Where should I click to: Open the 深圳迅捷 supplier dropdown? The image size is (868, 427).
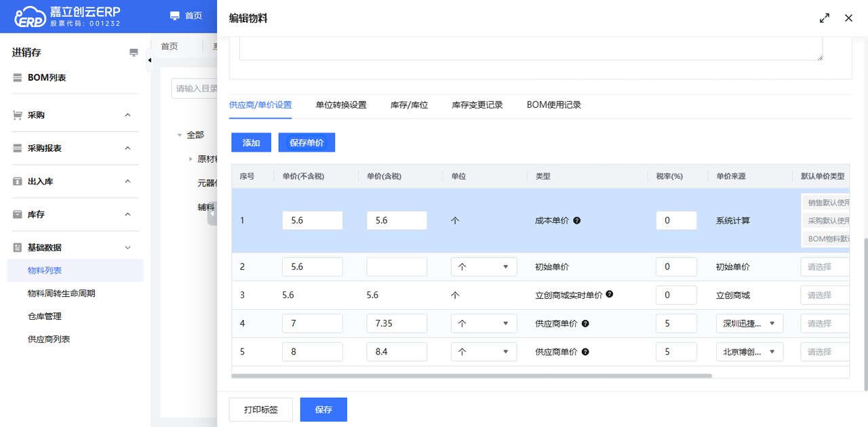tap(749, 323)
